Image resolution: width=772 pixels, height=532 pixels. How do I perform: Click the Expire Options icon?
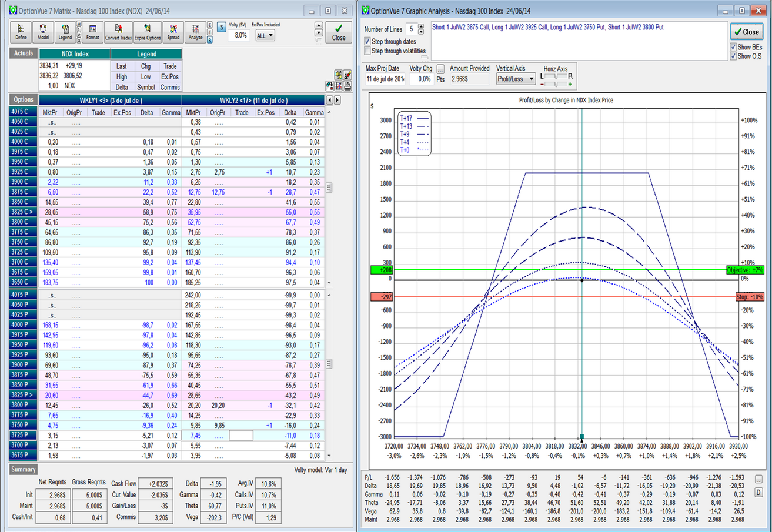click(x=147, y=32)
